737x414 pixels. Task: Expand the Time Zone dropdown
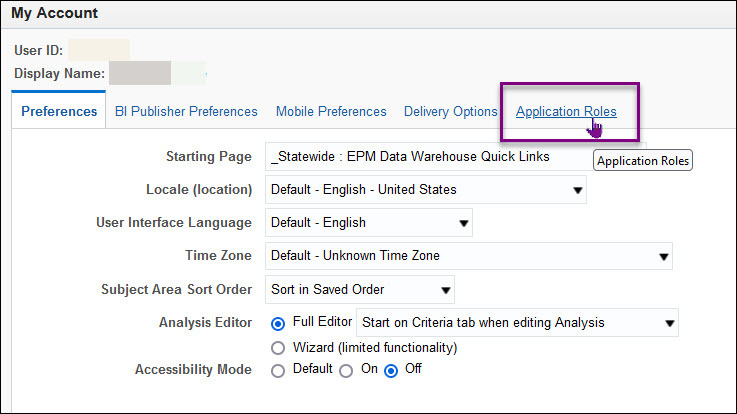click(469, 256)
